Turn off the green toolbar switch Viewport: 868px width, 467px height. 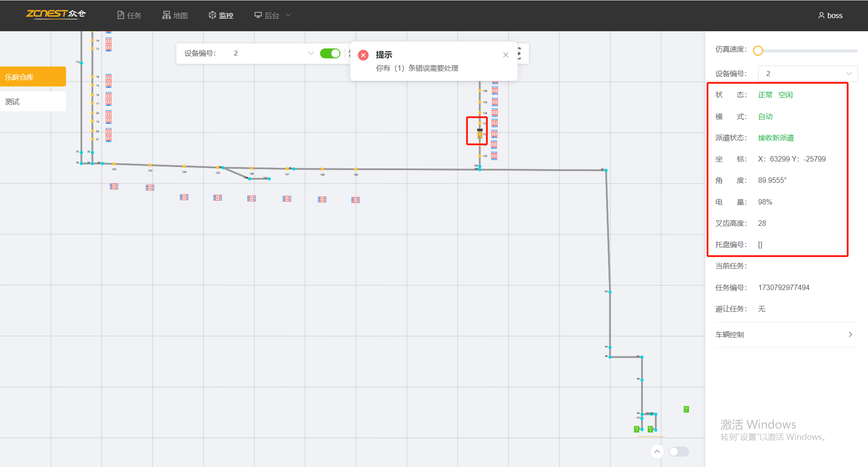pos(330,53)
